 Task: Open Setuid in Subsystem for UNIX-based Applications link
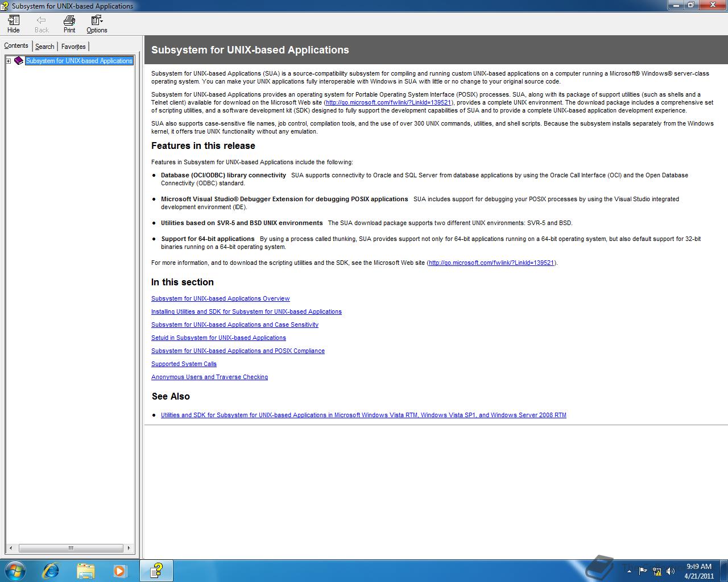click(x=218, y=338)
